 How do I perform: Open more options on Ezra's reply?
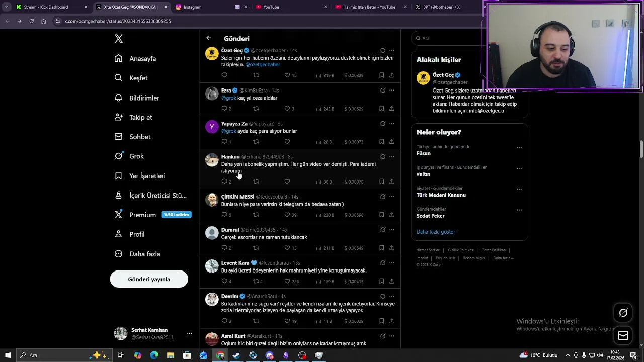[392, 90]
